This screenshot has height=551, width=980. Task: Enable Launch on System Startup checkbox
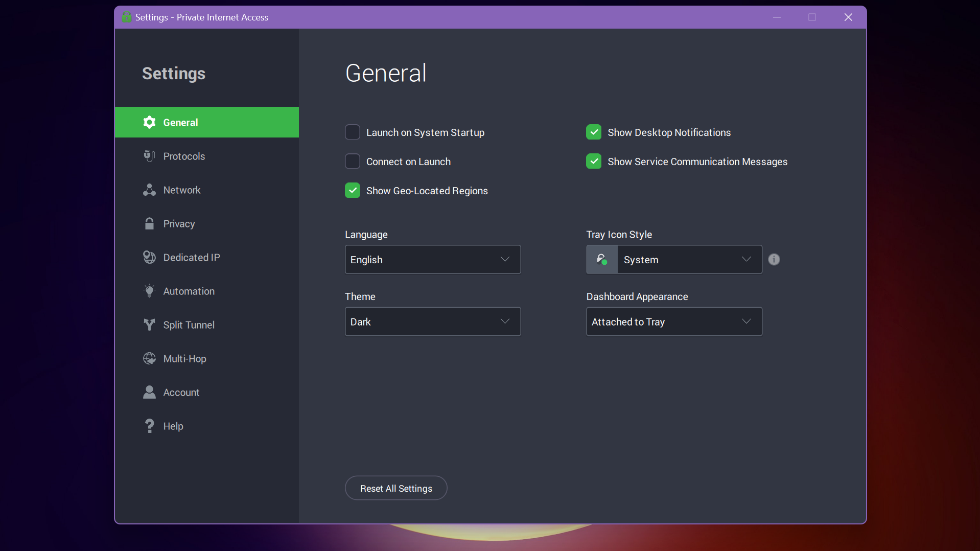[x=353, y=132]
